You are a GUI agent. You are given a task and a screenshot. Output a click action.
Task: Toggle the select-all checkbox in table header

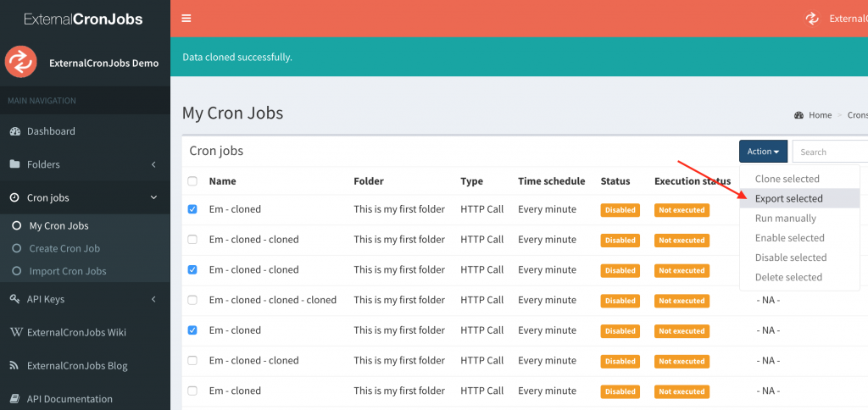click(192, 181)
